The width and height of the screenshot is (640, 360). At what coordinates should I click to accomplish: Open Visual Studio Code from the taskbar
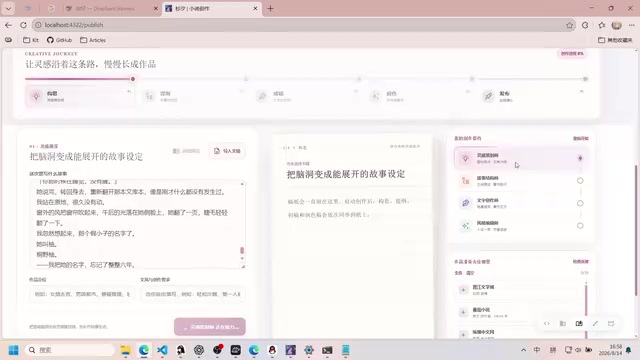coord(162,350)
